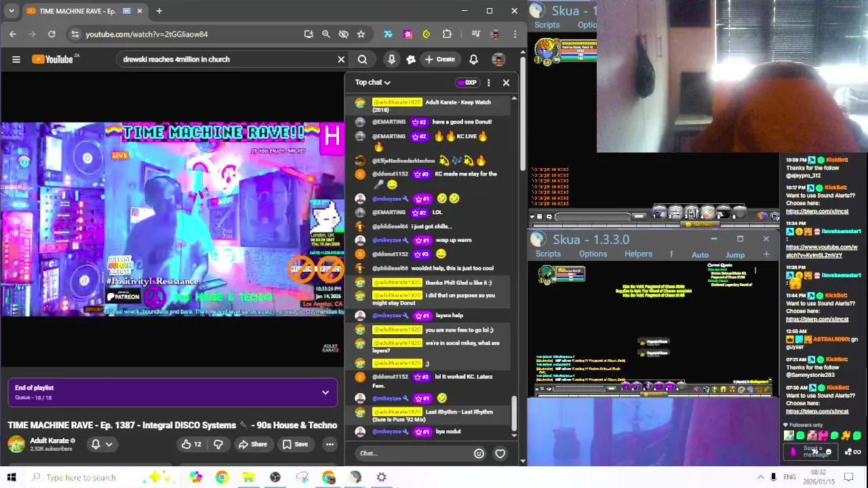Open notification preferences dropdown for Adult Karate
Viewport: 868px width, 488px height.
102,444
